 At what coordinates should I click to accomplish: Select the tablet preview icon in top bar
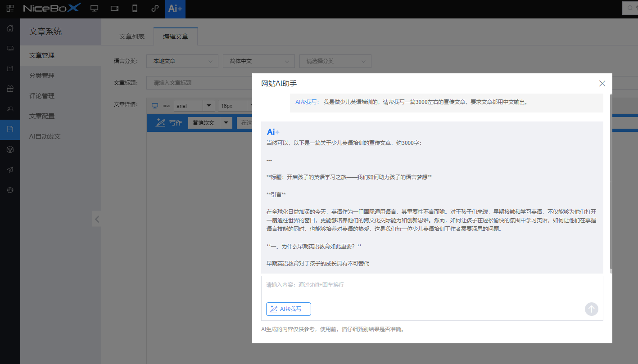tap(114, 8)
